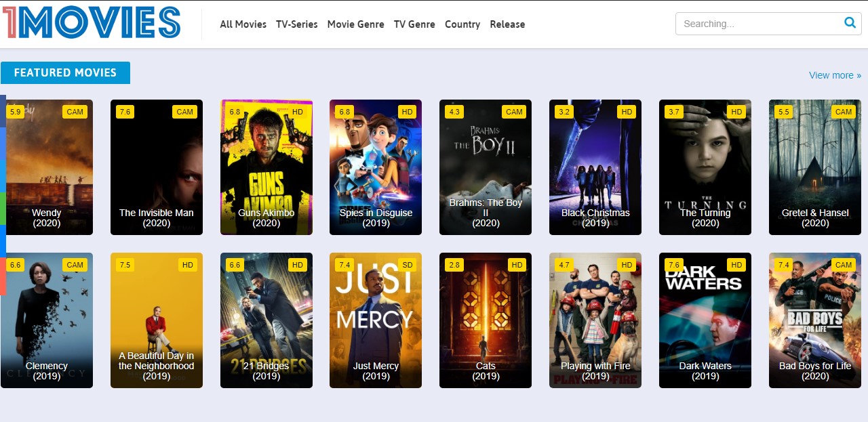The image size is (868, 422).
Task: Open the Country menu item
Action: [462, 24]
